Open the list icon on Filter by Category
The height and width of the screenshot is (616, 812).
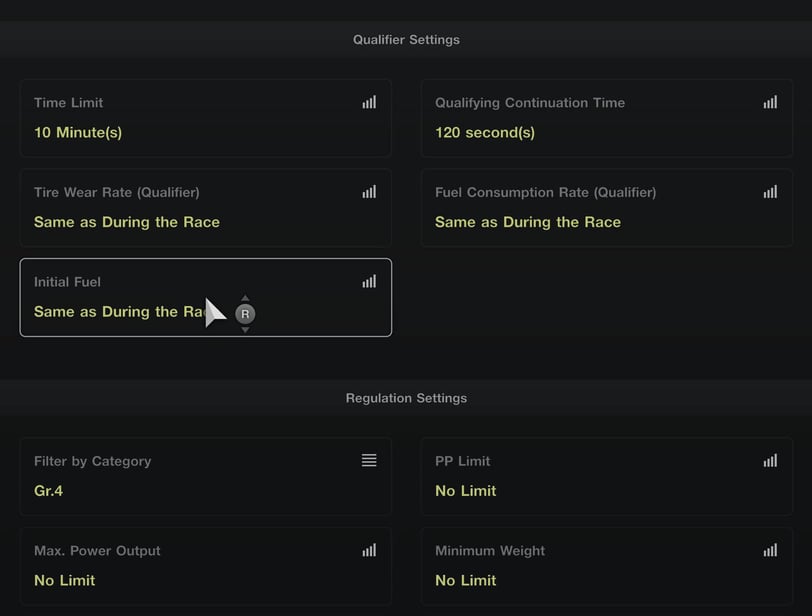(369, 461)
